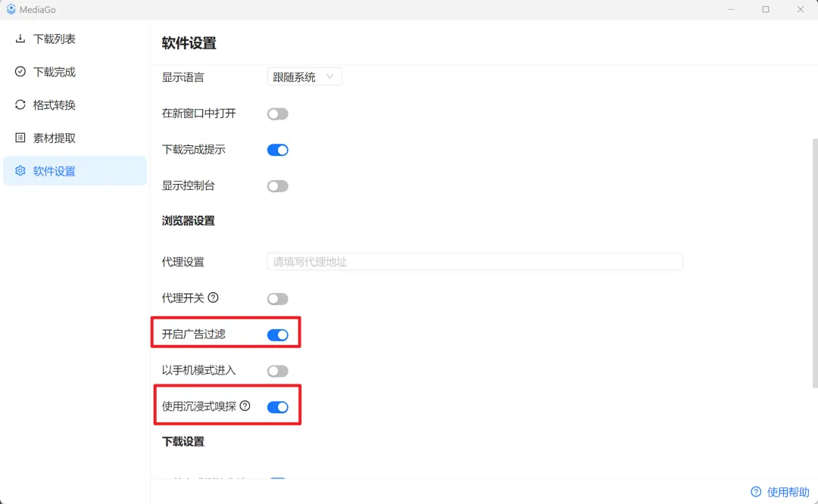Turn on the 显示控制台 switch

[277, 186]
